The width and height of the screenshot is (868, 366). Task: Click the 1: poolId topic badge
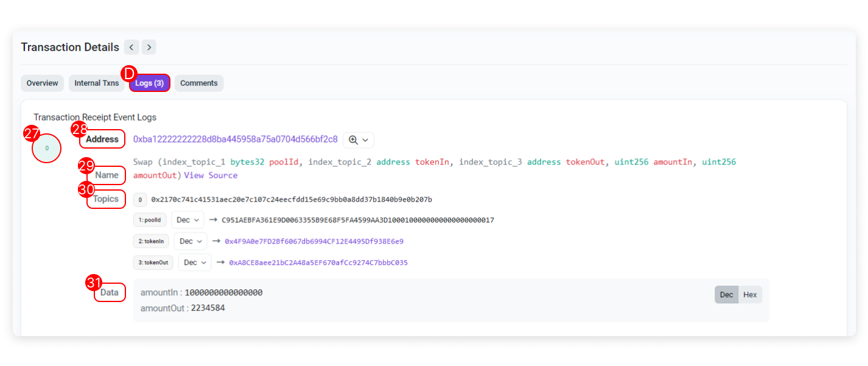coord(150,220)
